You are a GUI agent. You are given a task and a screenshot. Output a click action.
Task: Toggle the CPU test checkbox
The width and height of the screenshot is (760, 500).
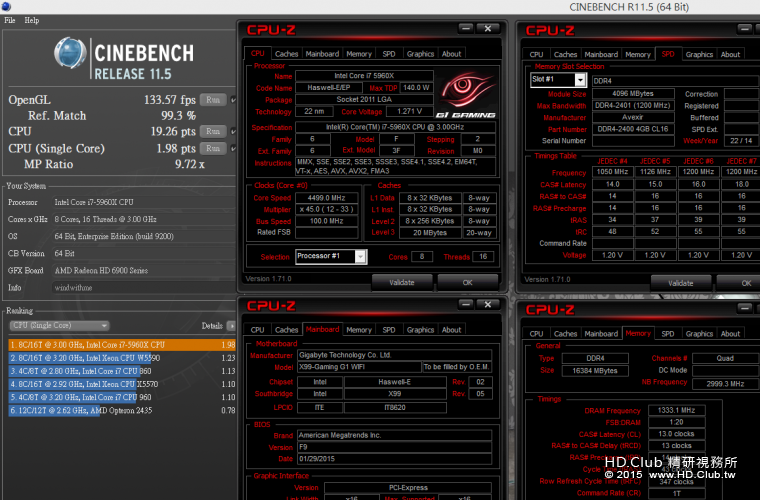tap(233, 131)
